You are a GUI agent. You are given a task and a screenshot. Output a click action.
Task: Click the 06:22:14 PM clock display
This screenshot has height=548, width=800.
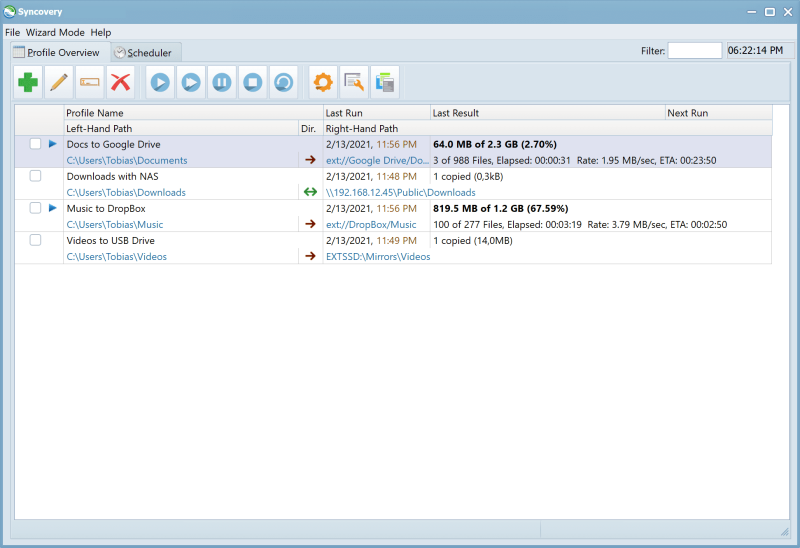pyautogui.click(x=759, y=51)
